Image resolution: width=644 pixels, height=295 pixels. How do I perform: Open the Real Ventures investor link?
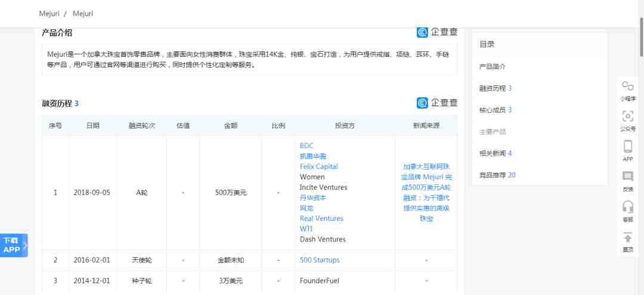(x=321, y=219)
